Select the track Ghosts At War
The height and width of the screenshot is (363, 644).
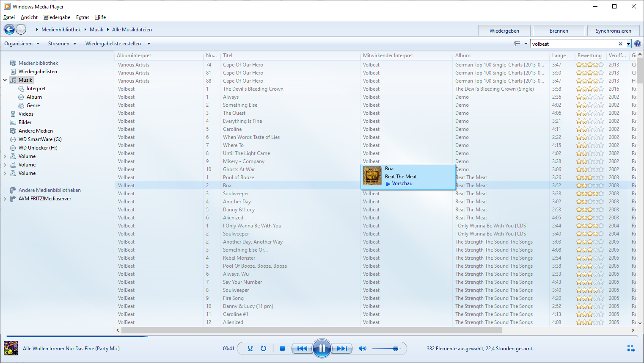tap(239, 169)
